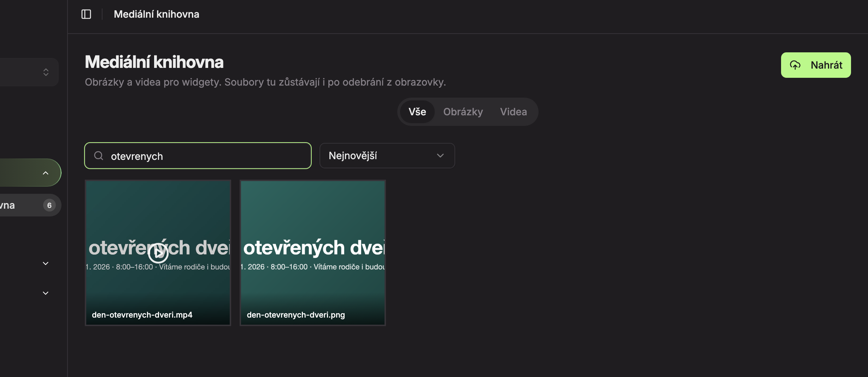Expand the first collapsed sidebar section
The image size is (868, 377).
click(x=46, y=263)
